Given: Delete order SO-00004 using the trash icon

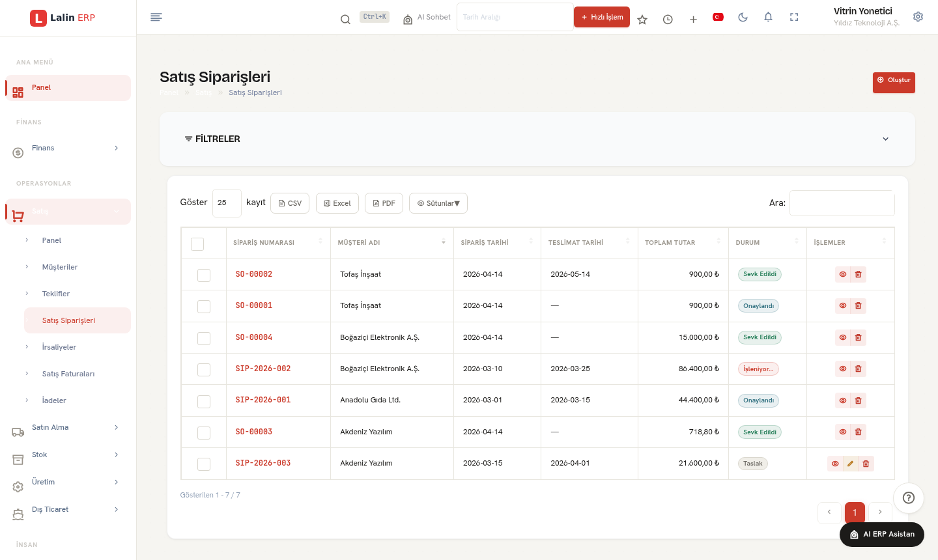Looking at the screenshot, I should coord(859,337).
